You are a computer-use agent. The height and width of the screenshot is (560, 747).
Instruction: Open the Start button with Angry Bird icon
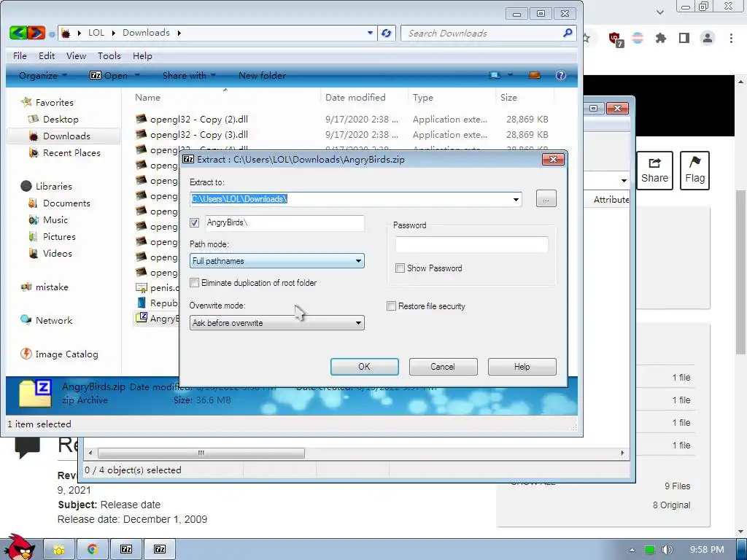[18, 547]
